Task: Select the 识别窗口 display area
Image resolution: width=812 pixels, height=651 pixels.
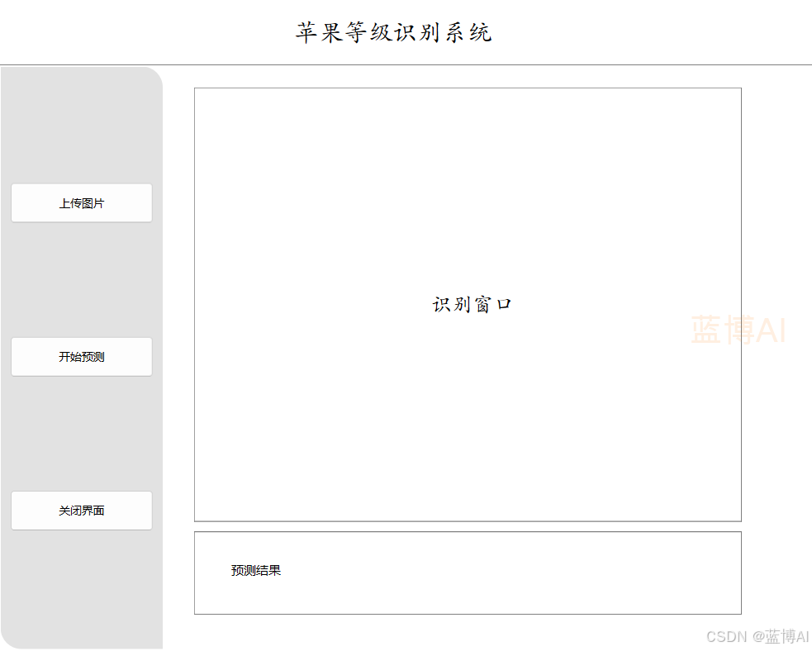Action: coord(468,305)
